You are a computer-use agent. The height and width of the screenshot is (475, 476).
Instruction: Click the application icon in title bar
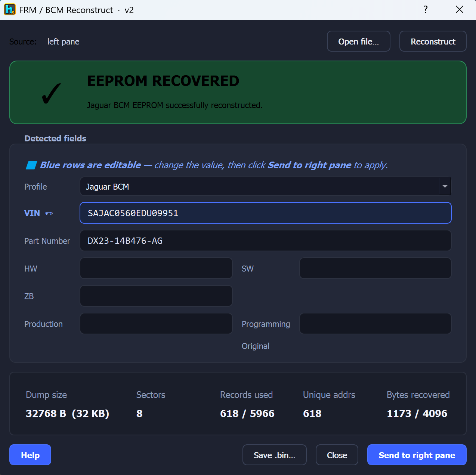10,10
